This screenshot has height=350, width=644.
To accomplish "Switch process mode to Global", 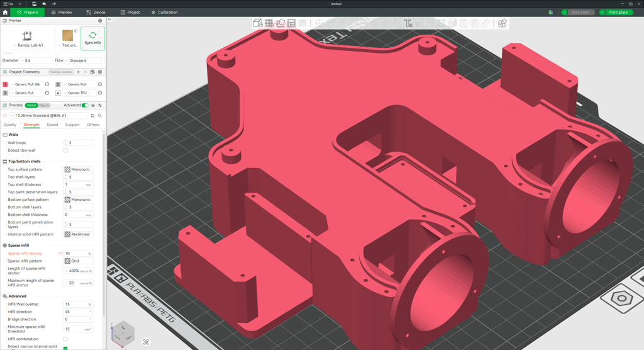I will (x=31, y=105).
